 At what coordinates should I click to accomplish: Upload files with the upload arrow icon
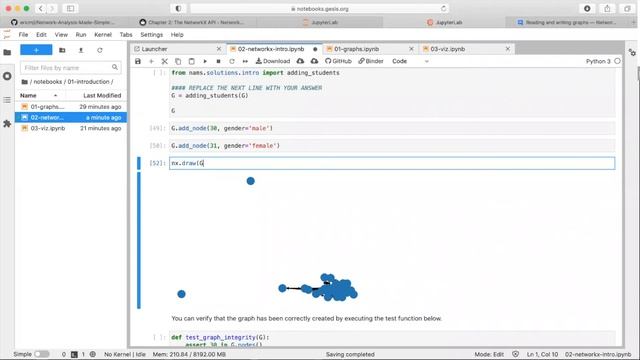(81, 50)
